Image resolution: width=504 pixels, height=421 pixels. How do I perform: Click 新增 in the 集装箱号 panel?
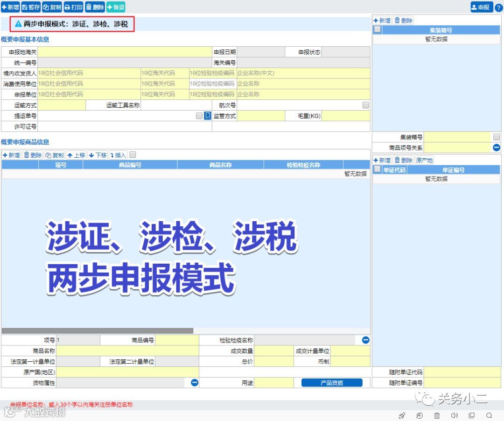click(382, 21)
